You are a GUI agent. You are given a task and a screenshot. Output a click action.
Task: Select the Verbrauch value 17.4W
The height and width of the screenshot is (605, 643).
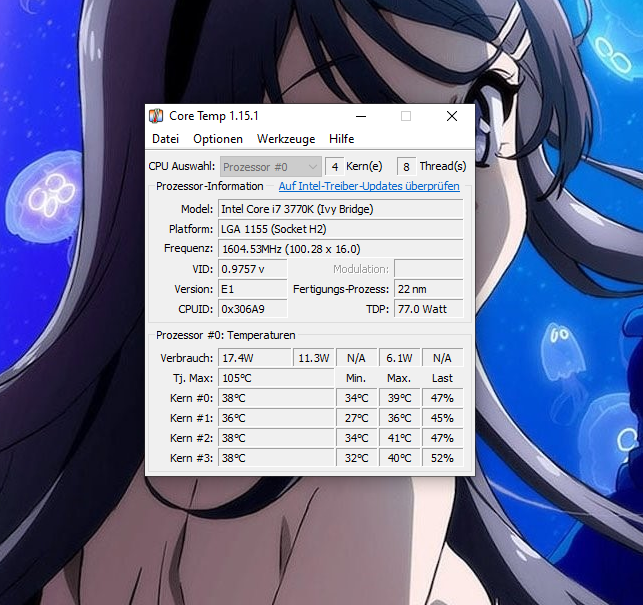pos(255,358)
